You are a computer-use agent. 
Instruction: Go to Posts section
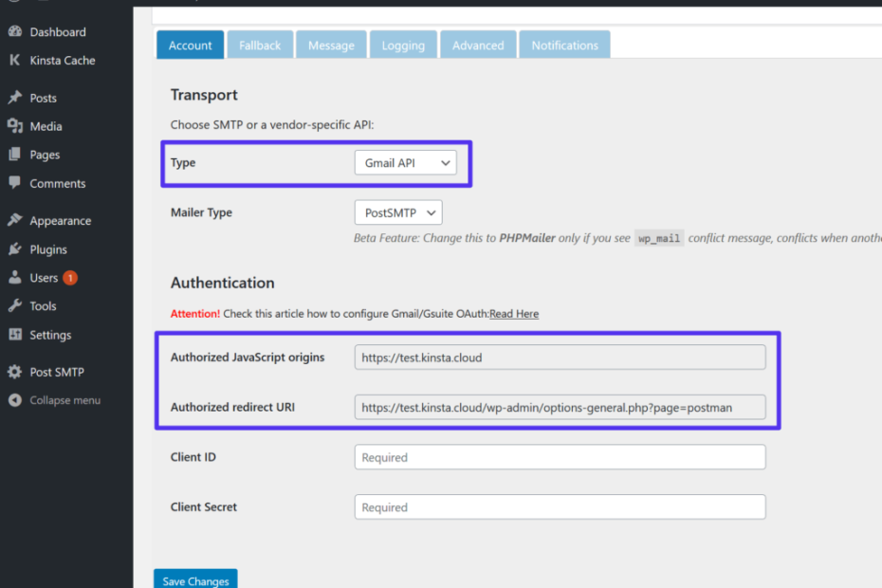(44, 98)
